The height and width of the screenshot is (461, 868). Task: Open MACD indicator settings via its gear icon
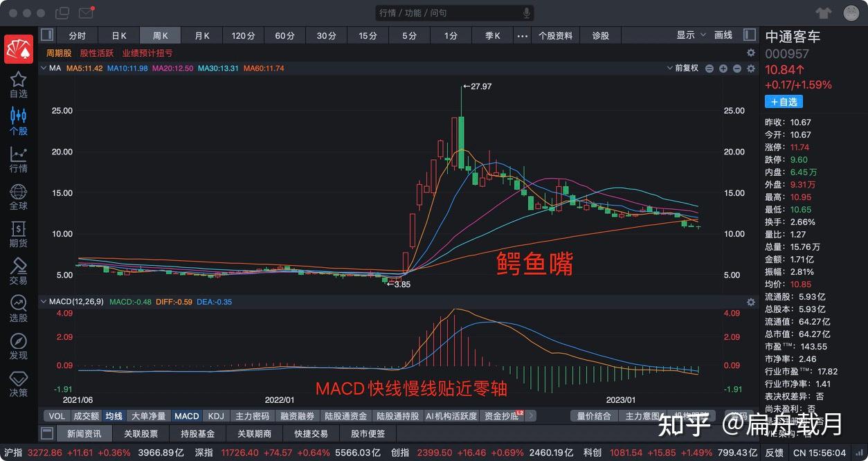click(x=750, y=302)
